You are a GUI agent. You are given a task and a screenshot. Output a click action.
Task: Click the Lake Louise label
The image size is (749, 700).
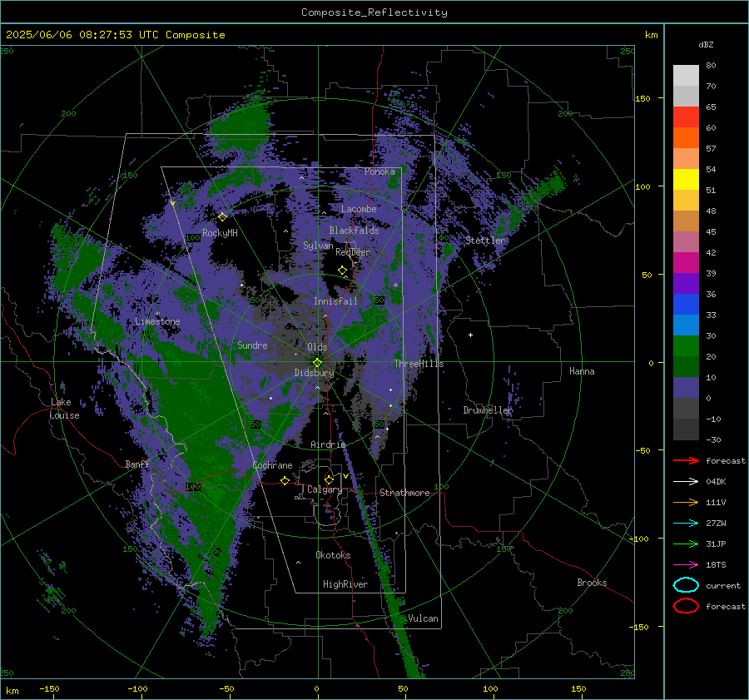[64, 409]
